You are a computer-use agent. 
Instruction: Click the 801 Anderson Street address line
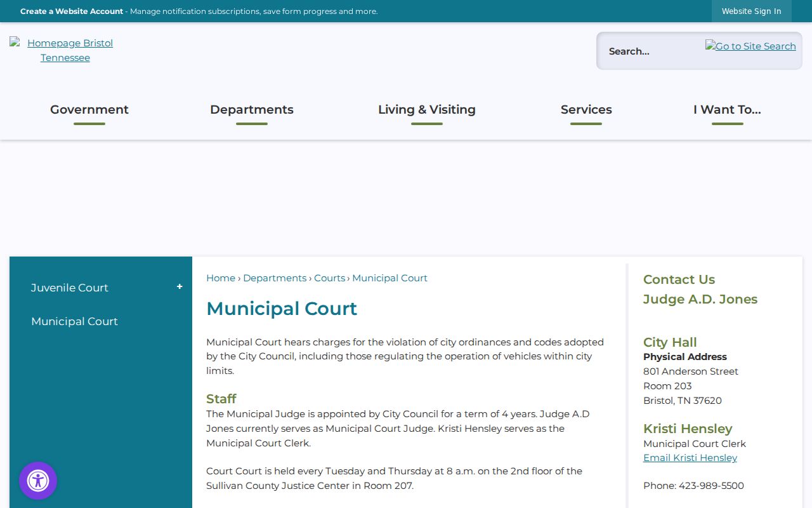(691, 371)
